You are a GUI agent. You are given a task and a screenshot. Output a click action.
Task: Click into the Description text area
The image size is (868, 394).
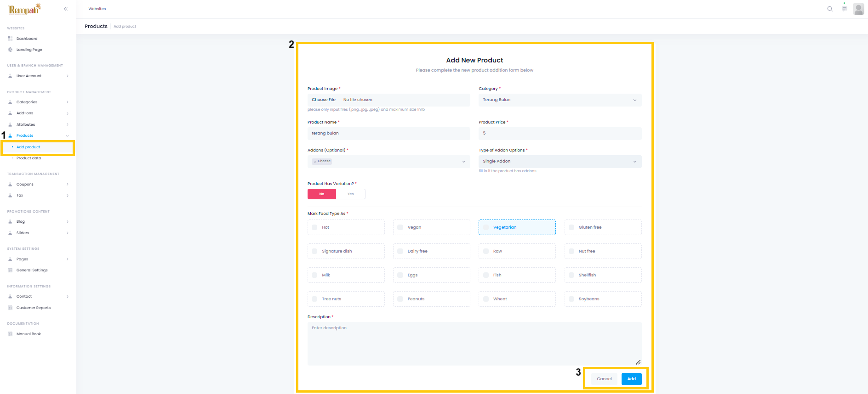[x=474, y=343]
